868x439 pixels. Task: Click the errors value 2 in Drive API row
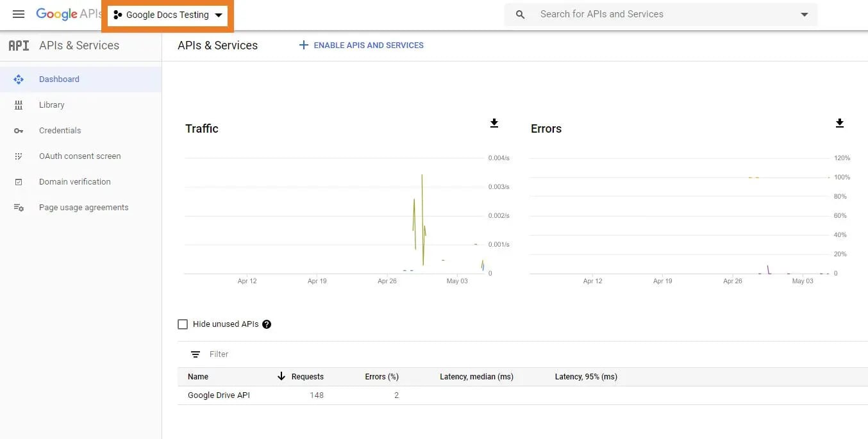coord(396,395)
